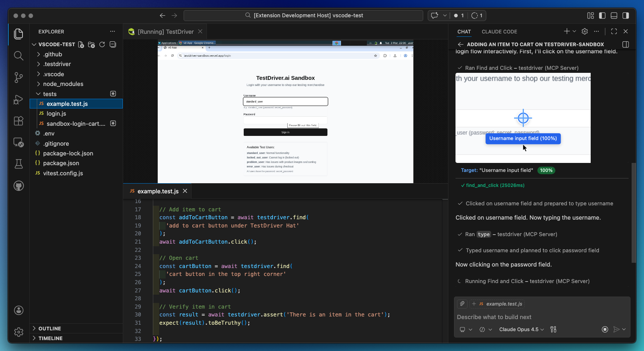Viewport: 644px width, 351px height.
Task: Switch to the CLAUDE CODE tab
Action: coord(499,32)
